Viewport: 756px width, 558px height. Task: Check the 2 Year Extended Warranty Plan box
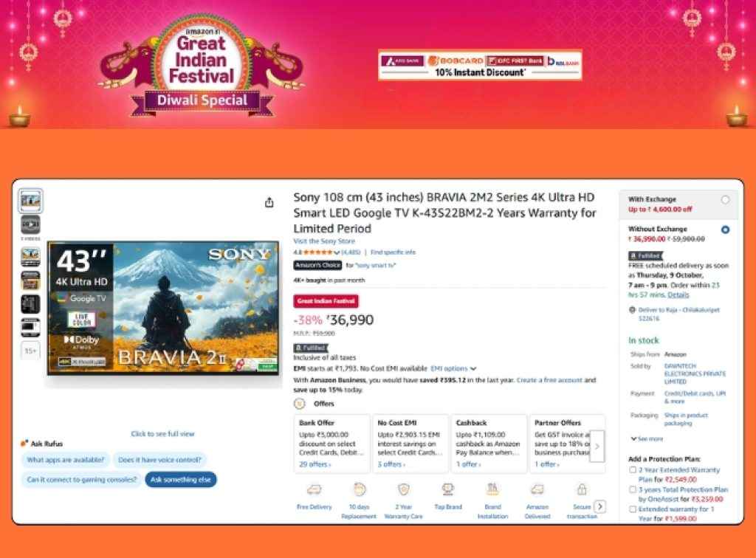coord(633,470)
